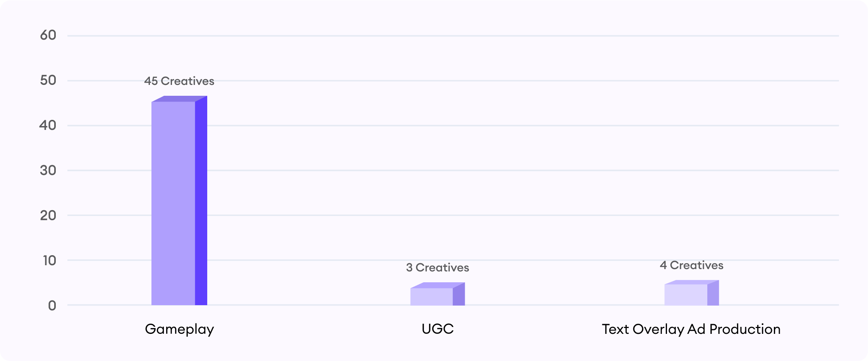The height and width of the screenshot is (361, 868).
Task: Click the shaded side of Text Overlay bar
Action: tap(713, 293)
